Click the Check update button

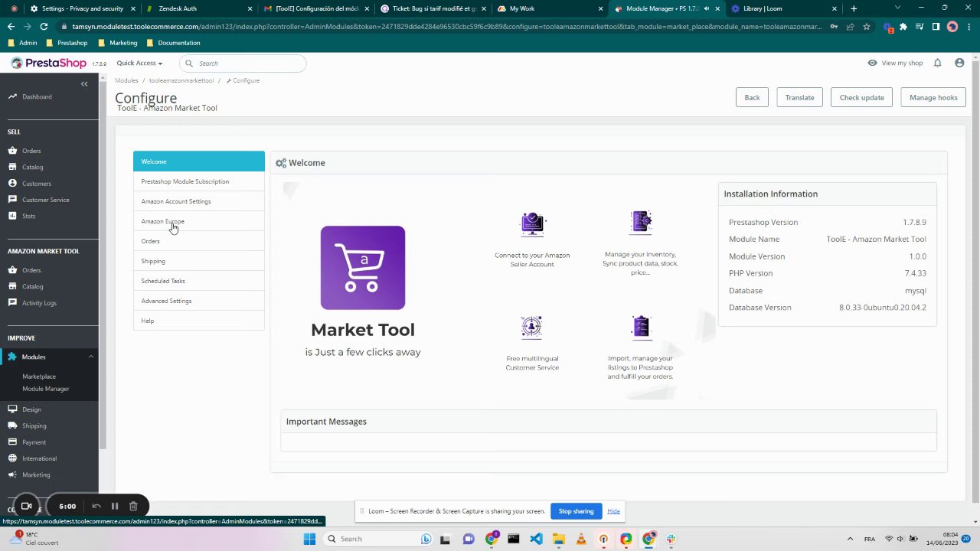point(861,97)
